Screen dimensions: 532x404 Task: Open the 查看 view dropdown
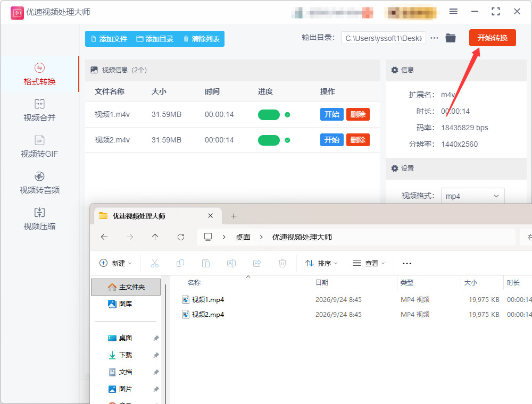click(369, 263)
